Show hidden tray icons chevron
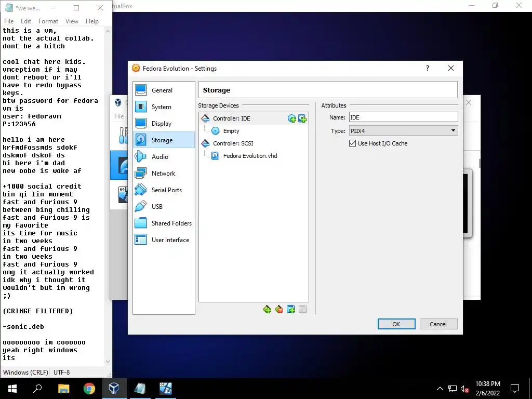 [x=440, y=389]
